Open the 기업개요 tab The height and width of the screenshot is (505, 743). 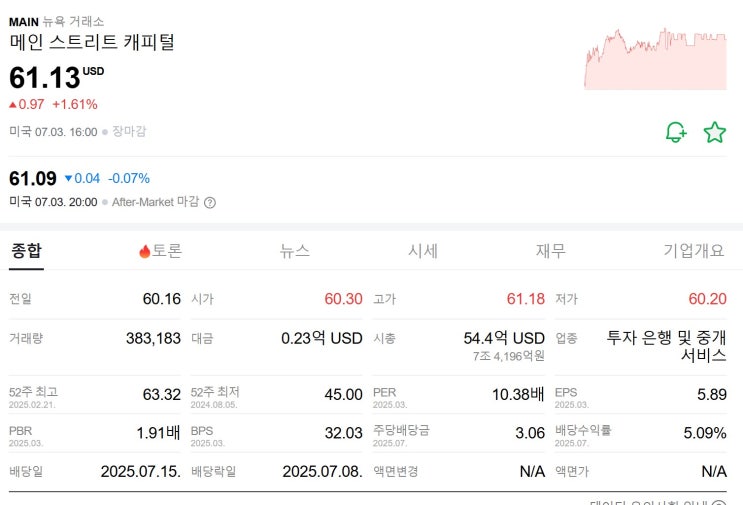pyautogui.click(x=694, y=251)
